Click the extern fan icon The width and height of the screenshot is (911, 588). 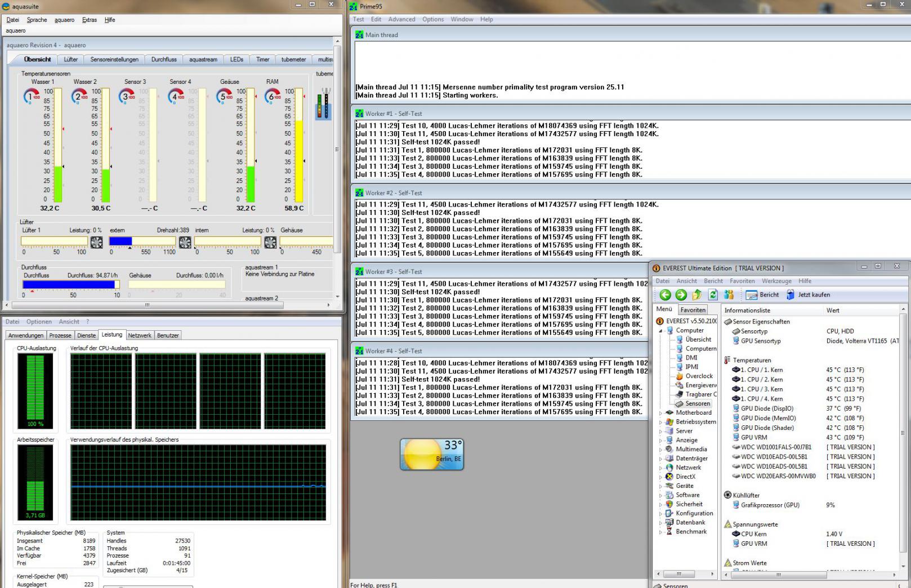point(185,242)
